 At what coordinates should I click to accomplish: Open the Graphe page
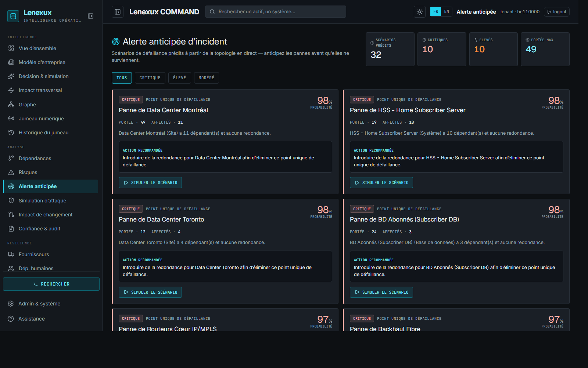coord(51,105)
